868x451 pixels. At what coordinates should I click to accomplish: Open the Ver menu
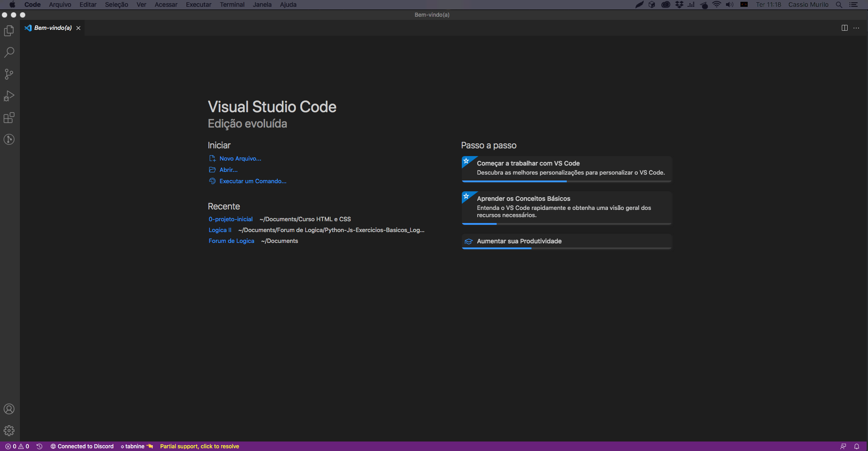click(141, 5)
